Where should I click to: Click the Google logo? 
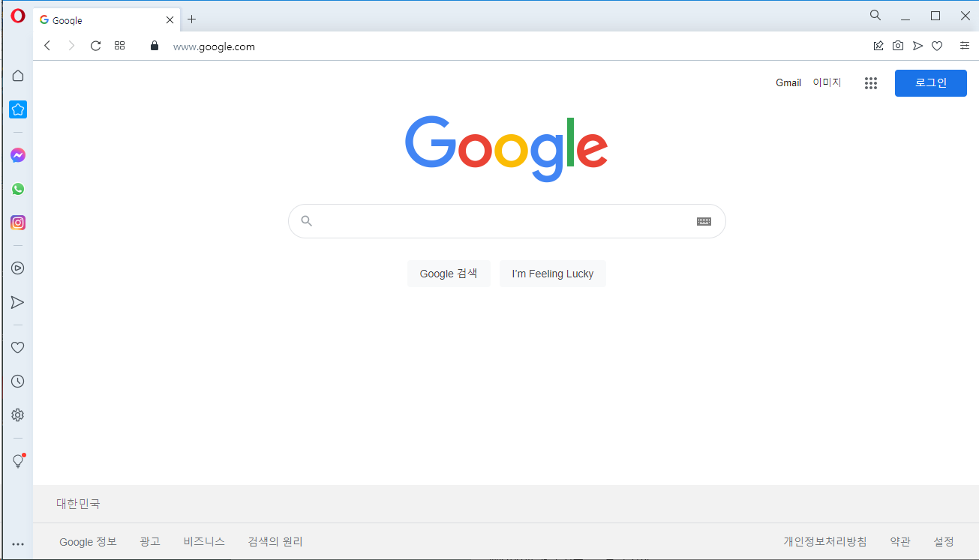point(506,148)
